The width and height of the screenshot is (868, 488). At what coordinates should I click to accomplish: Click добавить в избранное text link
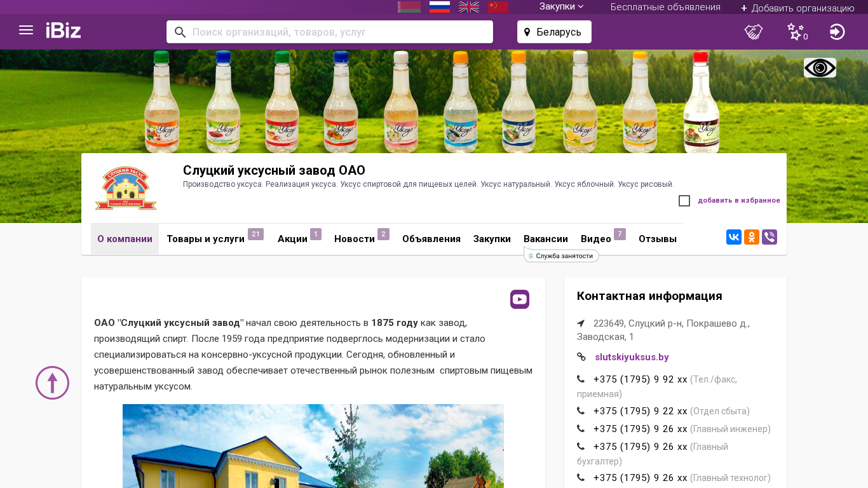pos(739,201)
